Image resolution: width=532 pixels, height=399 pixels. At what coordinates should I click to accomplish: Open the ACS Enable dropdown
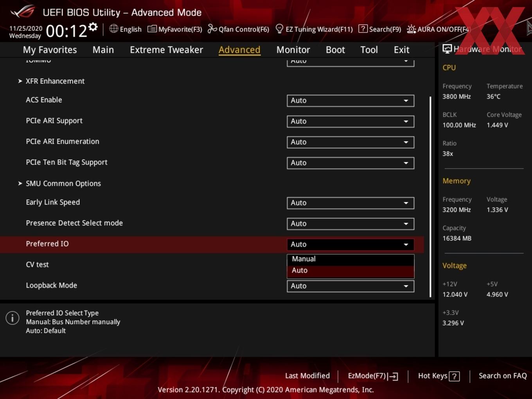click(x=350, y=101)
